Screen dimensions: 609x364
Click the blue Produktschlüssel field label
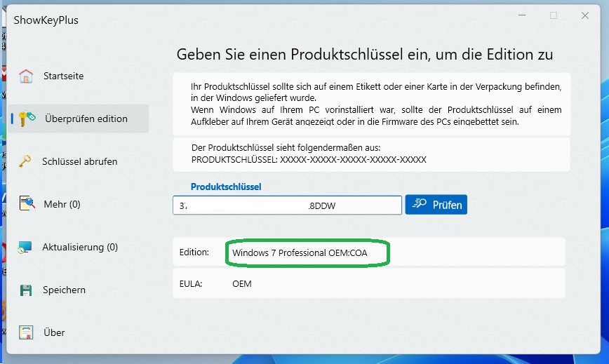226,187
